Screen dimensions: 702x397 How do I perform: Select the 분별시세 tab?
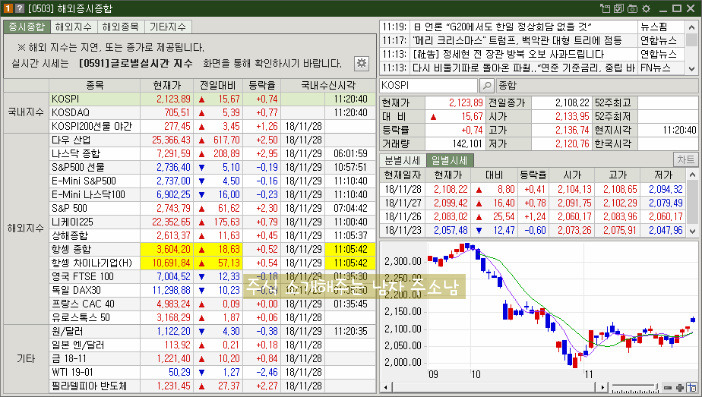tap(402, 160)
